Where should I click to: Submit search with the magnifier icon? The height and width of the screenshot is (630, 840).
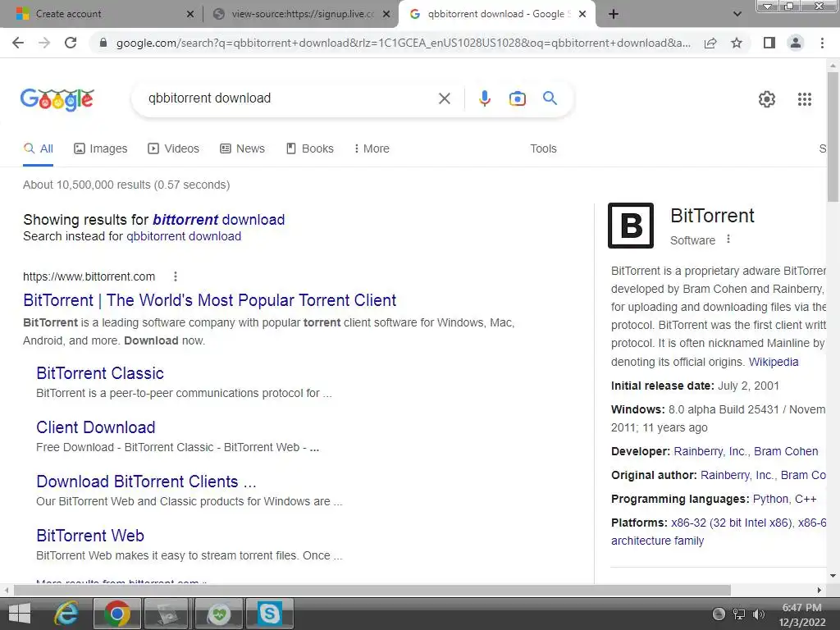point(550,98)
